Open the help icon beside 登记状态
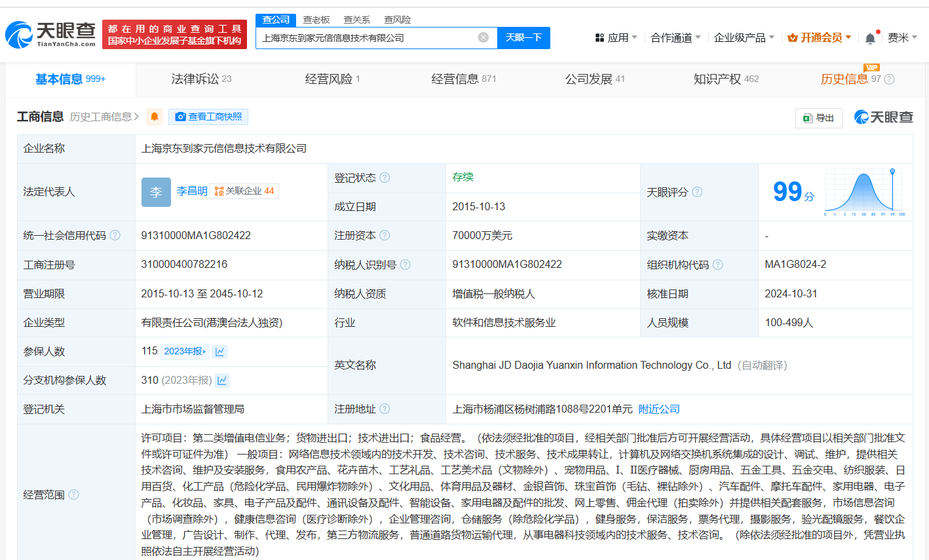The height and width of the screenshot is (560, 929). (385, 177)
